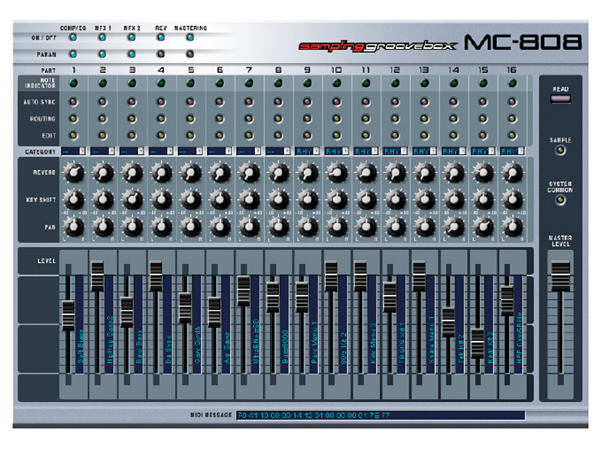Click the Routing LED for part 1
Viewport: 600px width, 450px height.
tap(73, 119)
